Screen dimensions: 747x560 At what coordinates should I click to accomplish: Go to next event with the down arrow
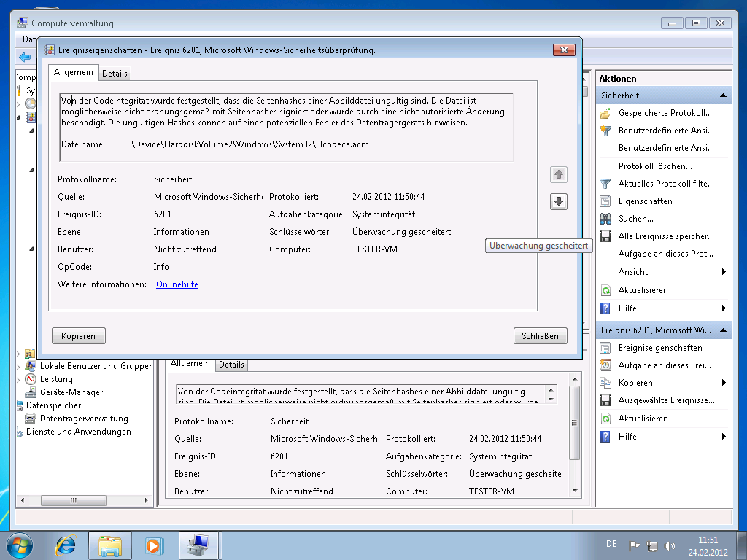[559, 202]
